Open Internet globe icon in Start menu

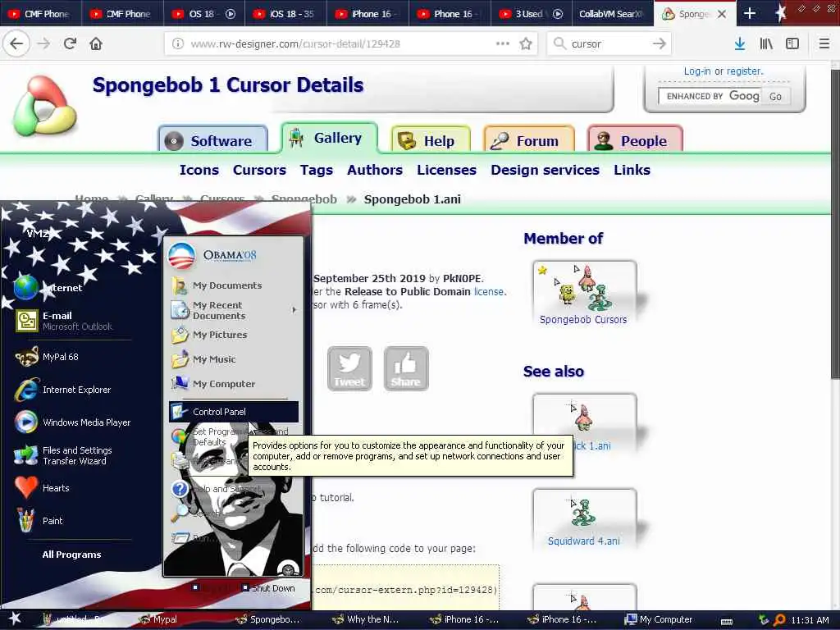tap(26, 288)
